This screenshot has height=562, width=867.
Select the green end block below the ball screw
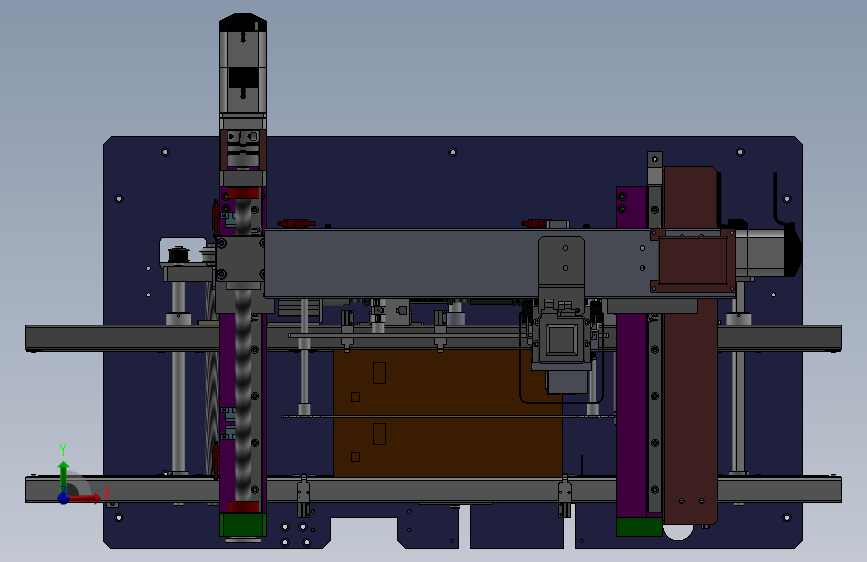pyautogui.click(x=243, y=525)
